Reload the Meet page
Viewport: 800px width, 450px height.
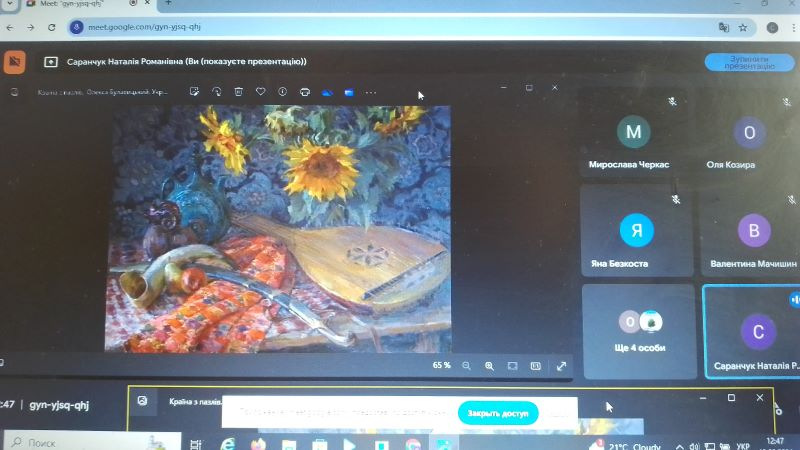(x=52, y=28)
